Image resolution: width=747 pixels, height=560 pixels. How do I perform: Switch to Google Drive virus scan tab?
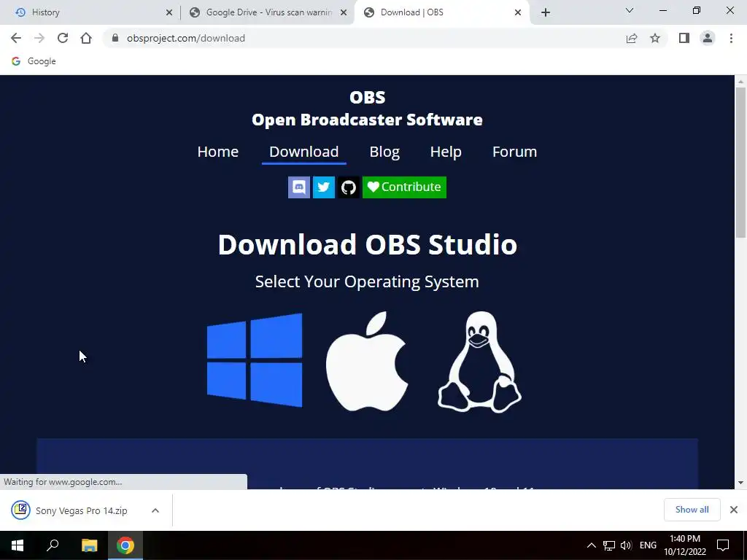[x=268, y=12]
